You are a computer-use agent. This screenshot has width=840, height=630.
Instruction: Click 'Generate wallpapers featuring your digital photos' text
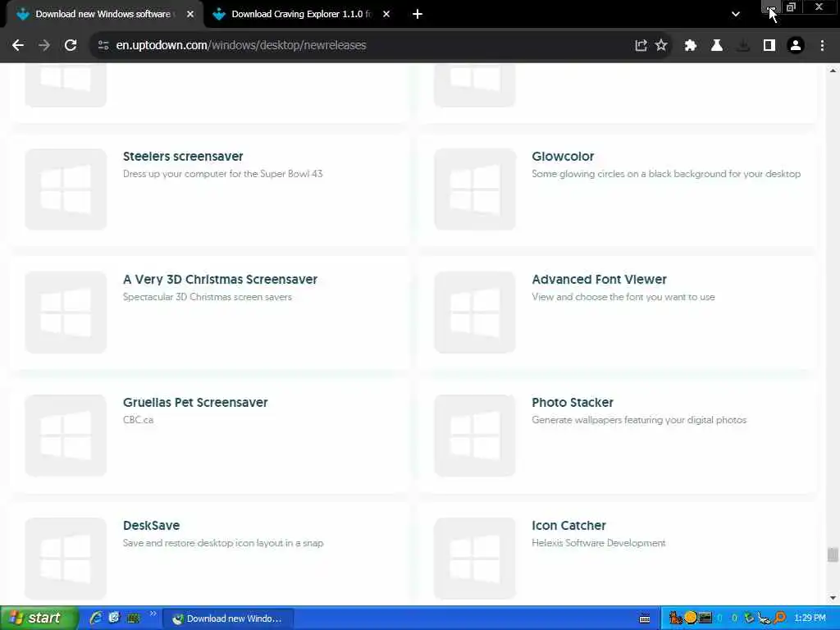(638, 420)
